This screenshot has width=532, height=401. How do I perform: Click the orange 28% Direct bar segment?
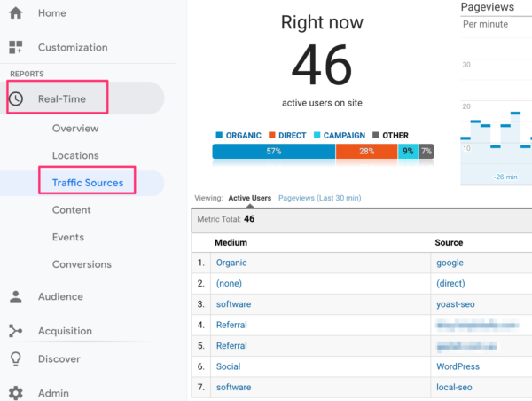click(366, 152)
